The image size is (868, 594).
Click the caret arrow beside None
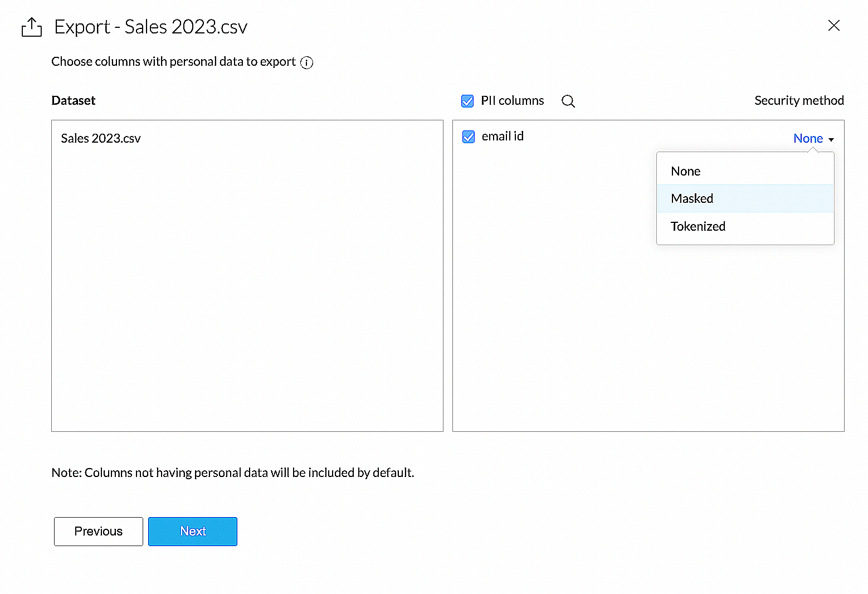[x=831, y=139]
